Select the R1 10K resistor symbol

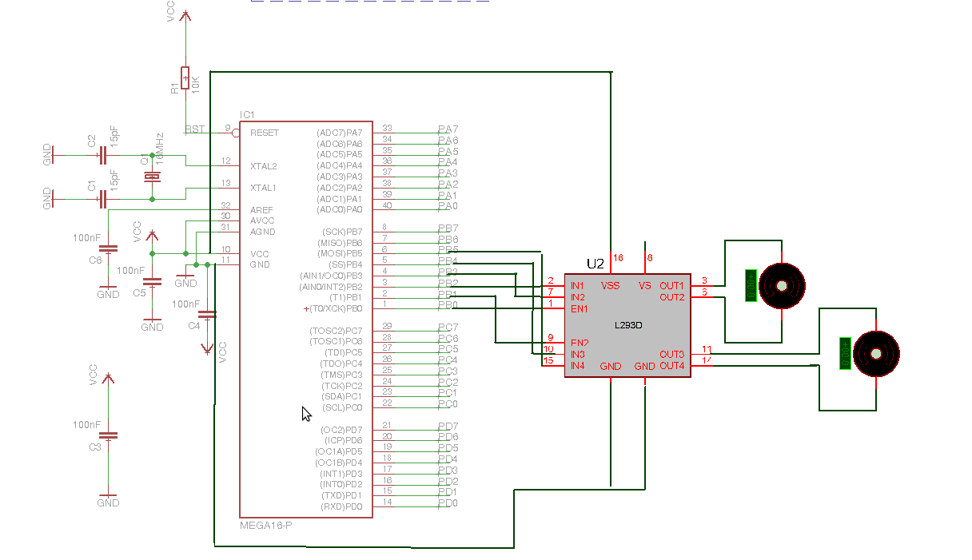point(185,78)
